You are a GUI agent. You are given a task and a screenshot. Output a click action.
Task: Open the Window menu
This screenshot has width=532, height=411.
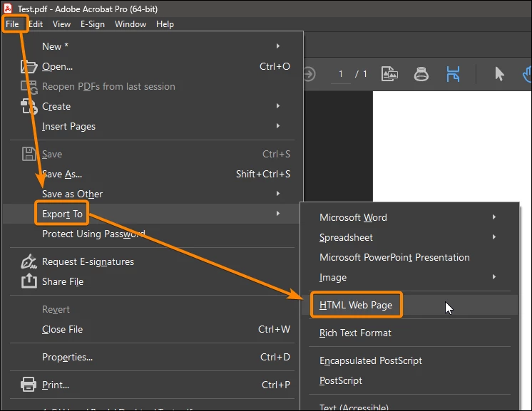point(131,24)
